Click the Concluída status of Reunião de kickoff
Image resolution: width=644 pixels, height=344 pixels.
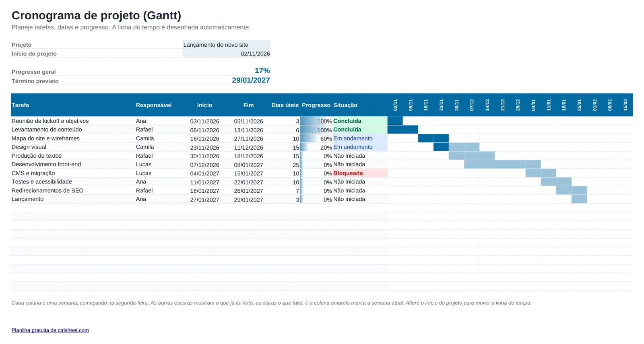point(360,121)
